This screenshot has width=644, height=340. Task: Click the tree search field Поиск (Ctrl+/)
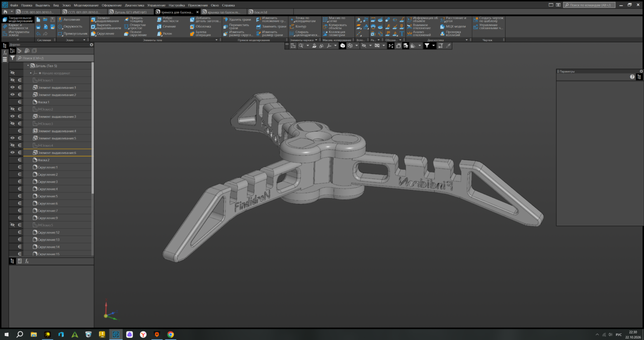[54, 58]
